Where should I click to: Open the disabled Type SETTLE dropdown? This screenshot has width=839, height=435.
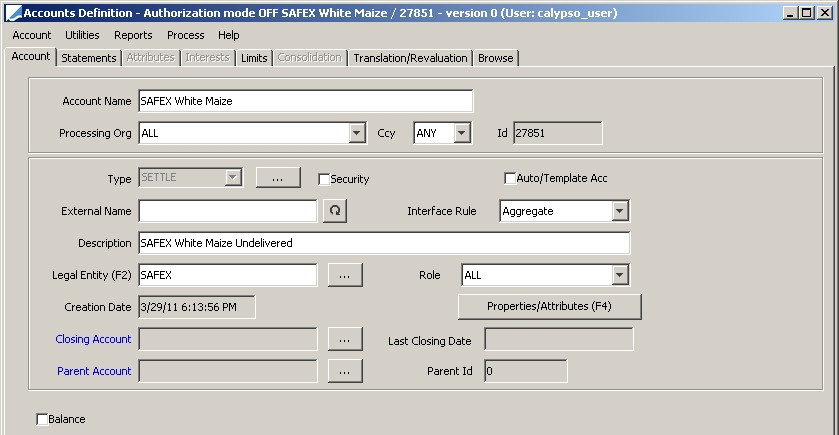click(233, 178)
